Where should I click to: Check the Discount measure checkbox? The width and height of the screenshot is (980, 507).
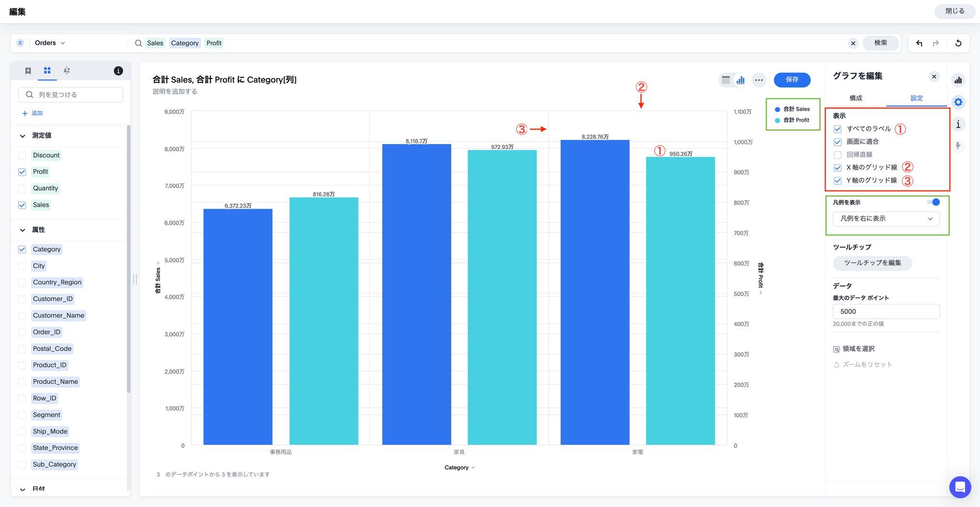[22, 156]
